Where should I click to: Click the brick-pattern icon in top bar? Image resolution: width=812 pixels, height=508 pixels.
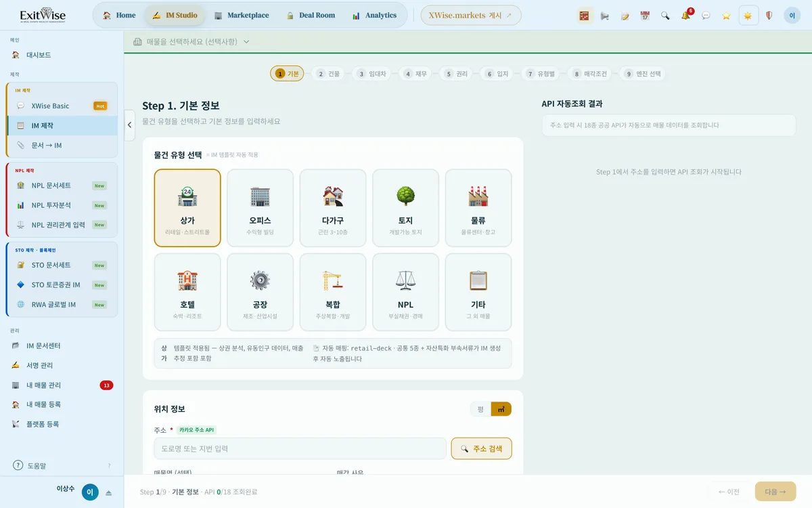point(585,15)
